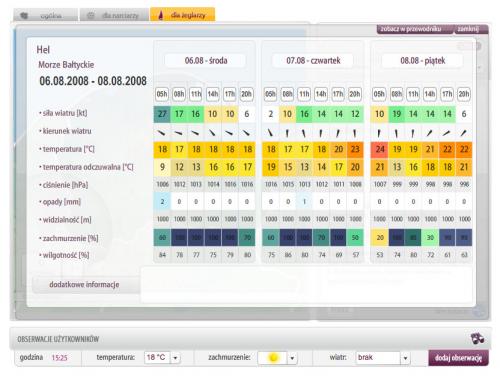This screenshot has height=376, width=500.
Task: Open the wind 'wiatr' dropdown arrow
Action: coord(405,358)
